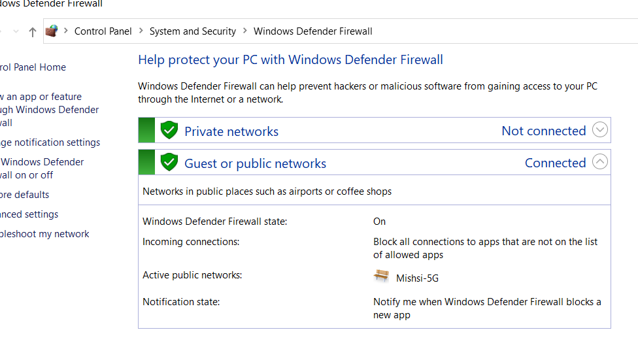Click Restore defaults link
Screen dimensions: 638x364
click(24, 195)
